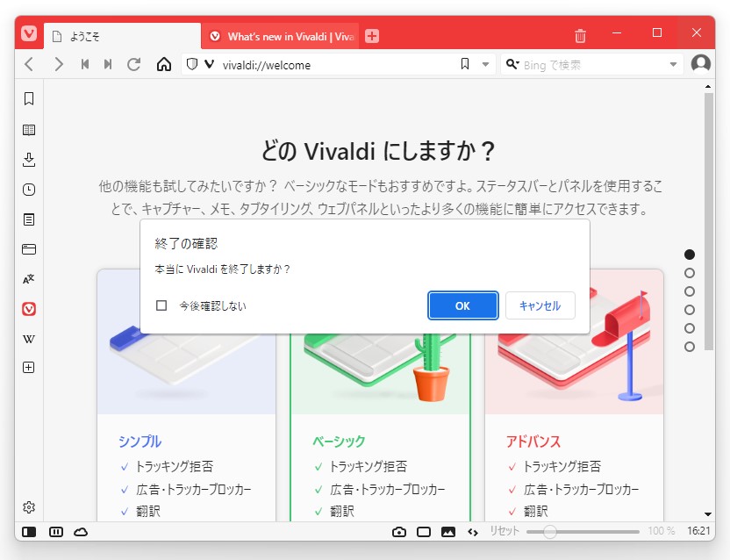Add a new web panel with the plus icon
Screen dimensions: 730x560
click(x=28, y=367)
